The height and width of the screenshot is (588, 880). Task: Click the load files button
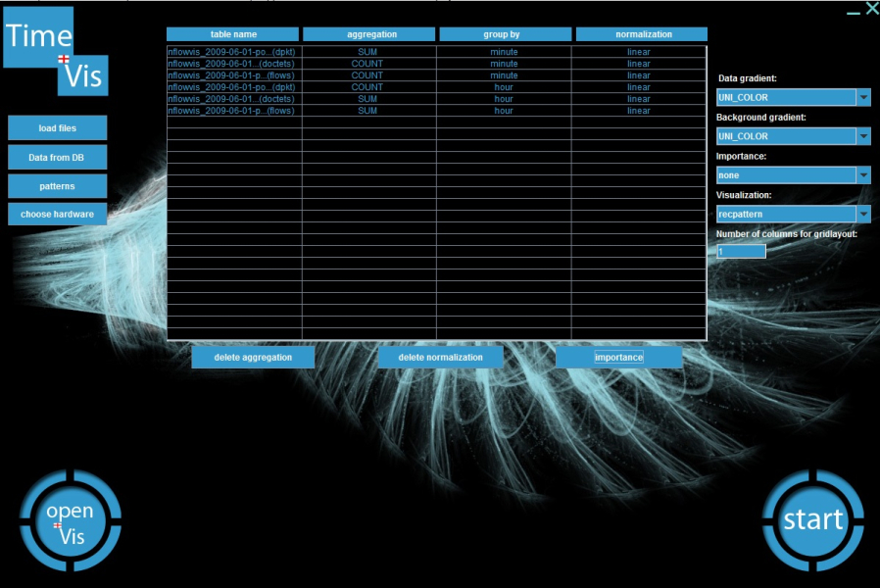(x=58, y=128)
